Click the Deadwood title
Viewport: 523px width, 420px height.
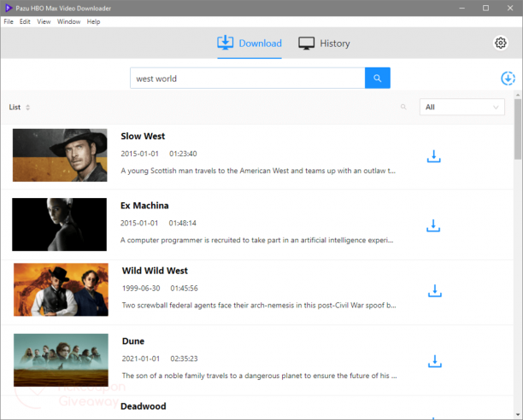pos(143,406)
